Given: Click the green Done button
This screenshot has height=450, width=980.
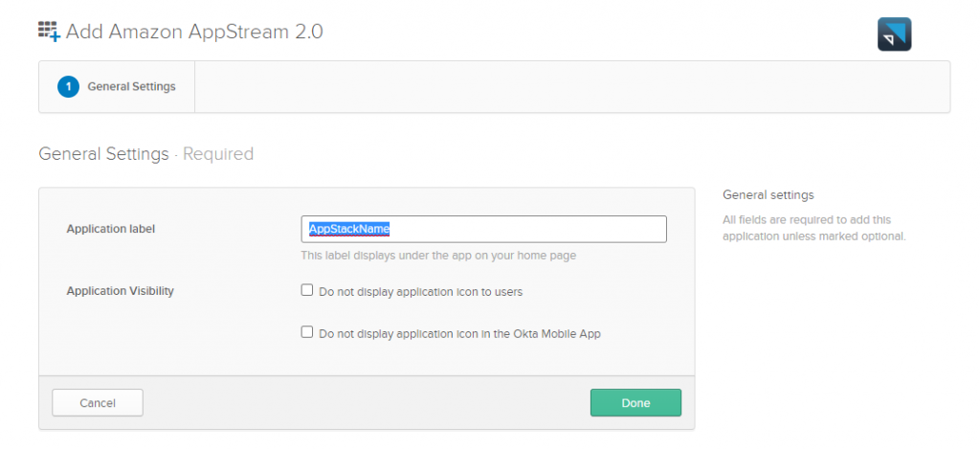Looking at the screenshot, I should 635,402.
